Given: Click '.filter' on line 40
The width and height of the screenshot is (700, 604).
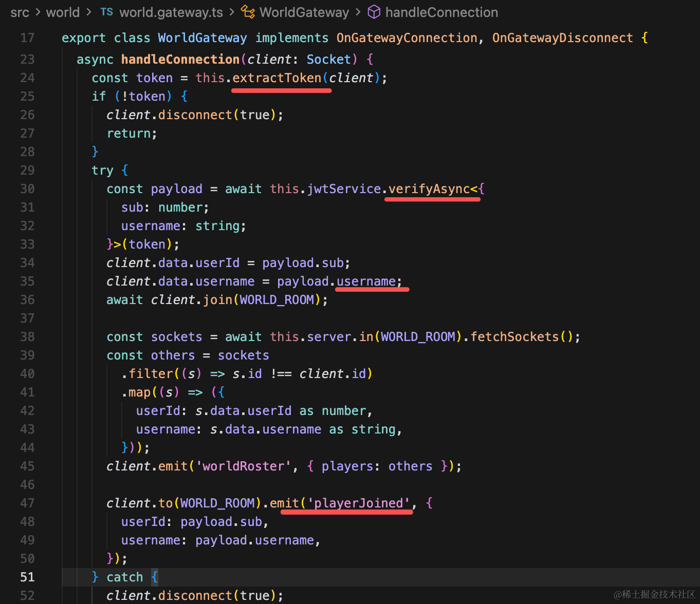Looking at the screenshot, I should point(147,374).
